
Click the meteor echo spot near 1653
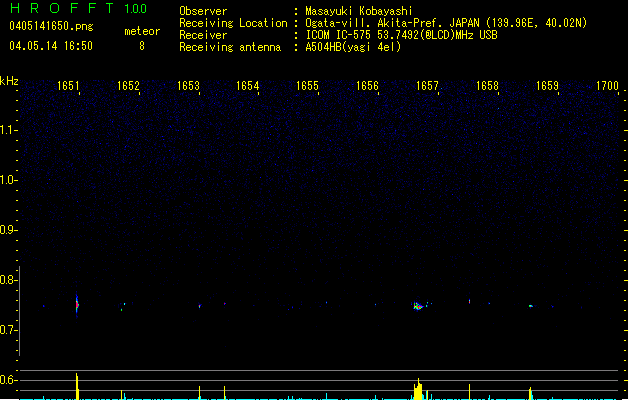(199, 306)
